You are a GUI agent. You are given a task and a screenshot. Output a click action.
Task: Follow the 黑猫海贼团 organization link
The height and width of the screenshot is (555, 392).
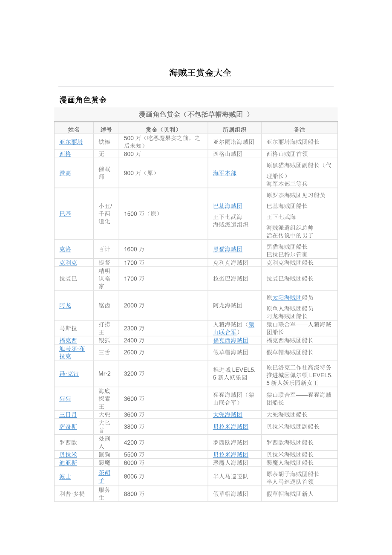click(228, 249)
